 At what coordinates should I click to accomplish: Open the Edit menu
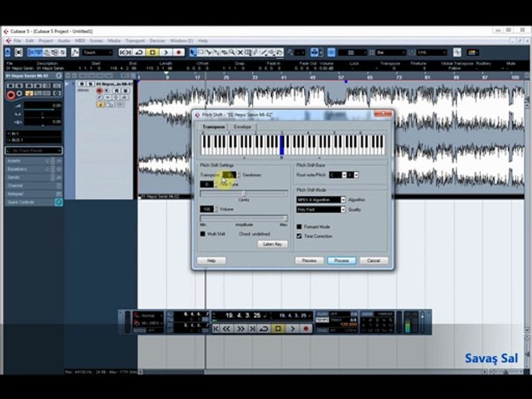click(x=30, y=40)
